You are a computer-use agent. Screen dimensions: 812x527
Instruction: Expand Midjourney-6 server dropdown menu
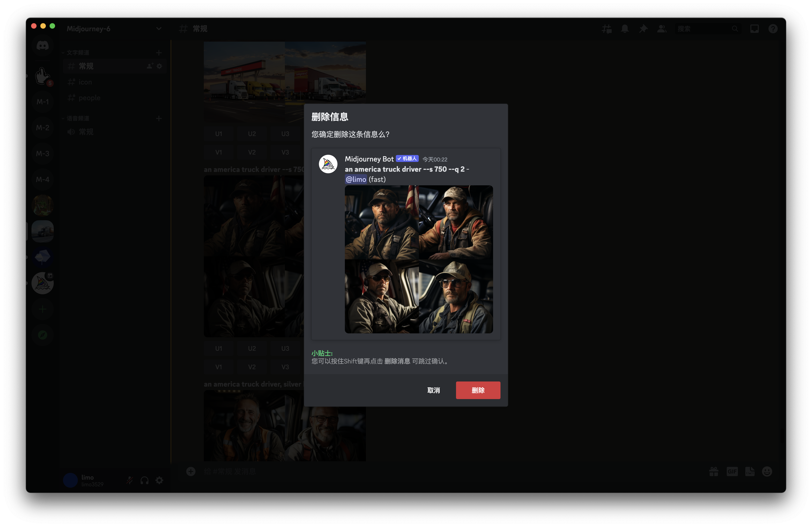(x=159, y=29)
